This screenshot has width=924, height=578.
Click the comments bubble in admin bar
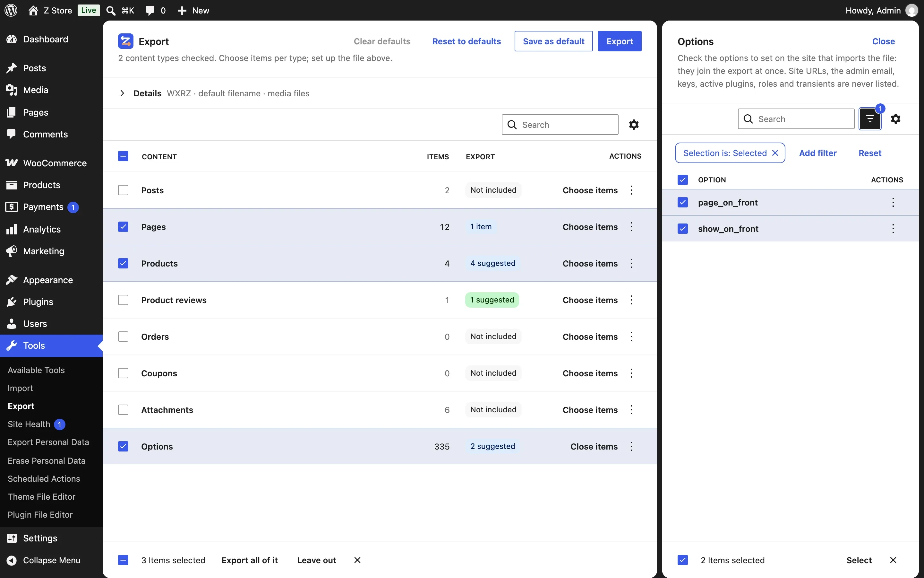150,10
